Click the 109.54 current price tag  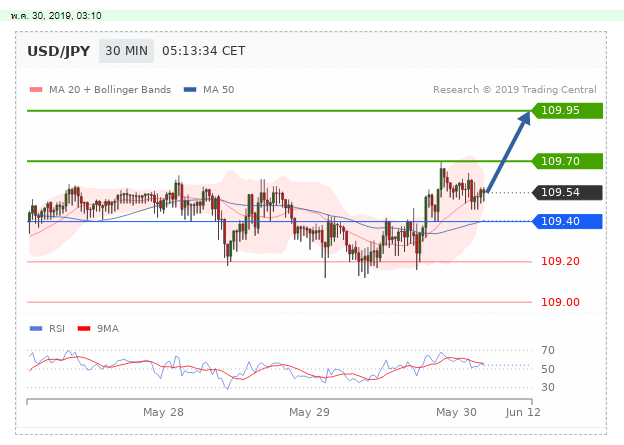(567, 192)
